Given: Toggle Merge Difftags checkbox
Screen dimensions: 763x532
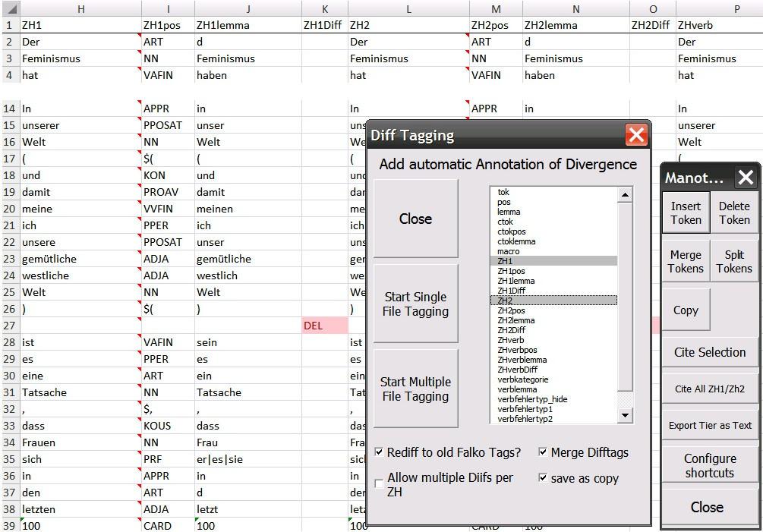Looking at the screenshot, I should click(x=543, y=452).
